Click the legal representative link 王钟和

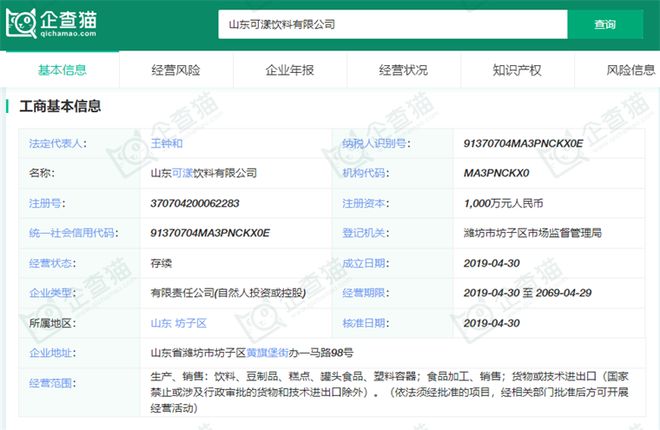click(x=167, y=143)
